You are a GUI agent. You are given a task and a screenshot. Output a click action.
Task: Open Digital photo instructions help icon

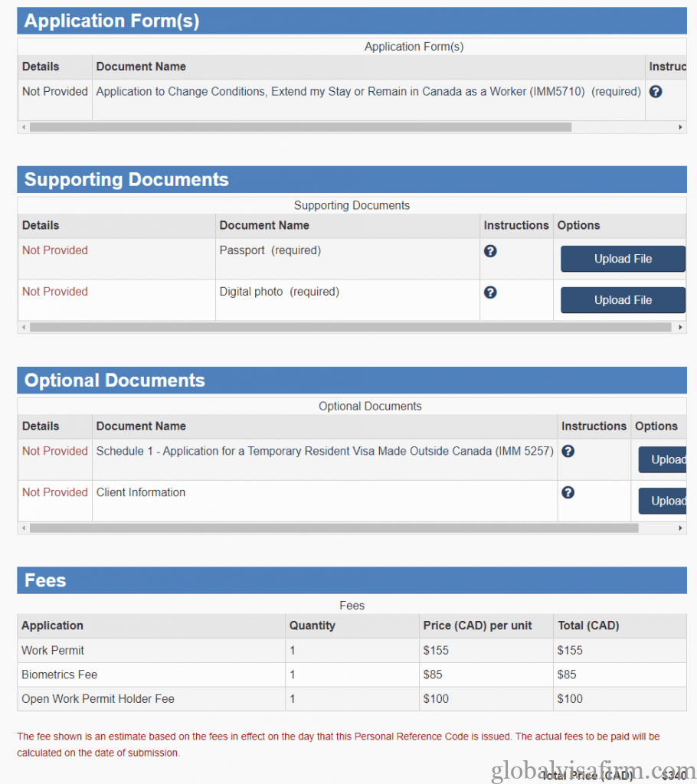[x=490, y=292]
